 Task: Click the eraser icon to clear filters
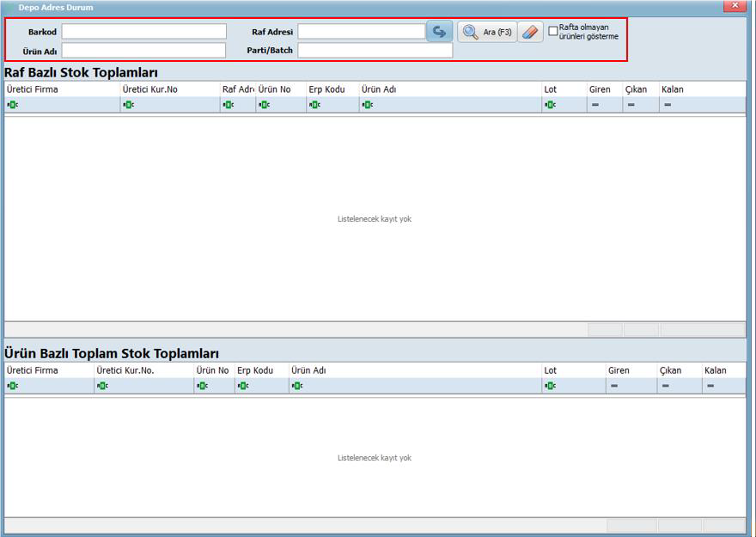click(530, 32)
